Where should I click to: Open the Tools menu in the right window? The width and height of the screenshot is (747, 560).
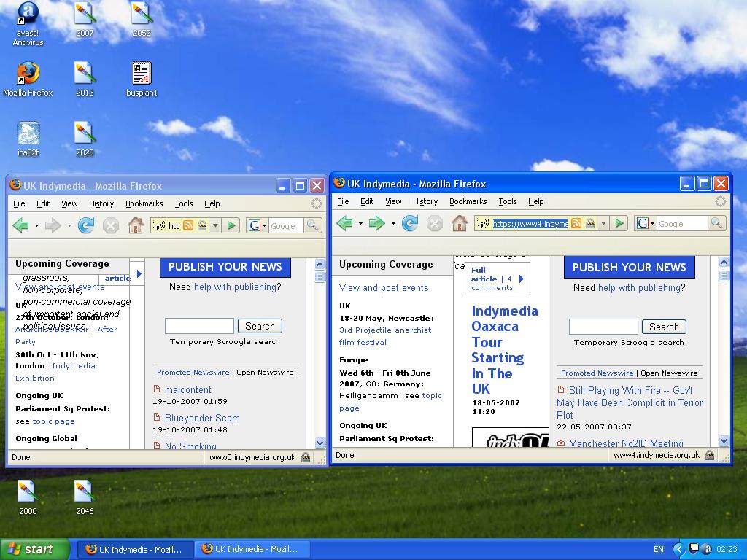(507, 201)
